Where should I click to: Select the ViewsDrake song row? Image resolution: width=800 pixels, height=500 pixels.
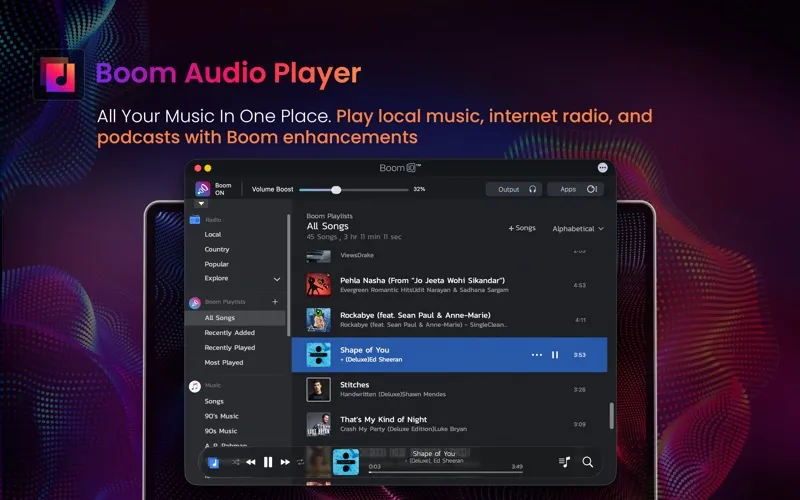pyautogui.click(x=449, y=255)
